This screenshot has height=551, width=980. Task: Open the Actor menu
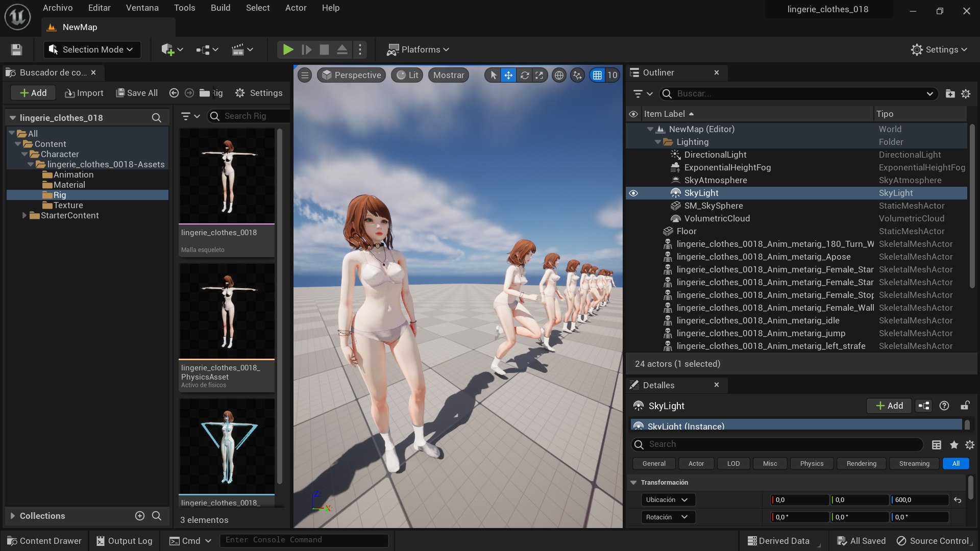(x=296, y=8)
